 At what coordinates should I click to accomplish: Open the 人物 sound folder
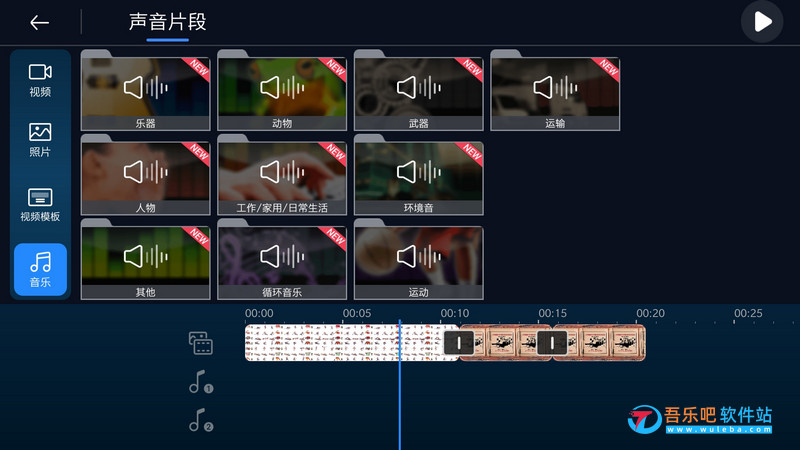(145, 175)
